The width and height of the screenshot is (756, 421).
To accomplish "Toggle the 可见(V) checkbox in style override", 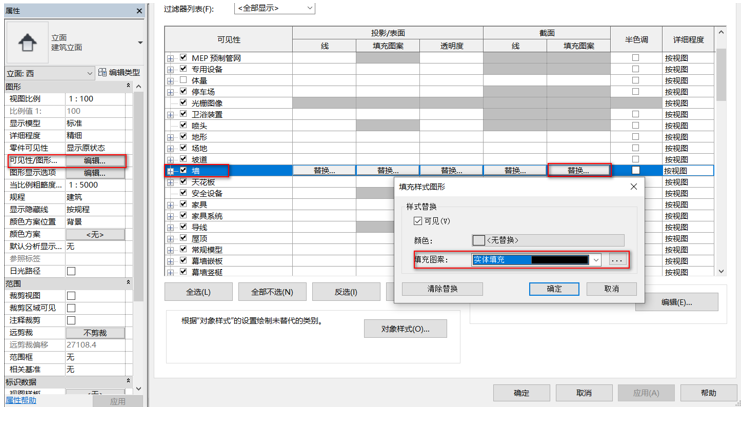I will tap(418, 221).
